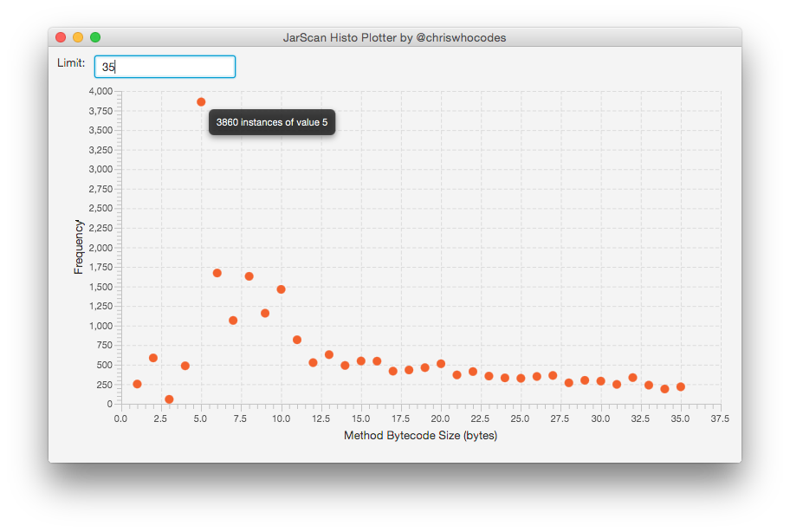Click the 'Frequency' axis label
790x532 pixels.
click(x=78, y=247)
